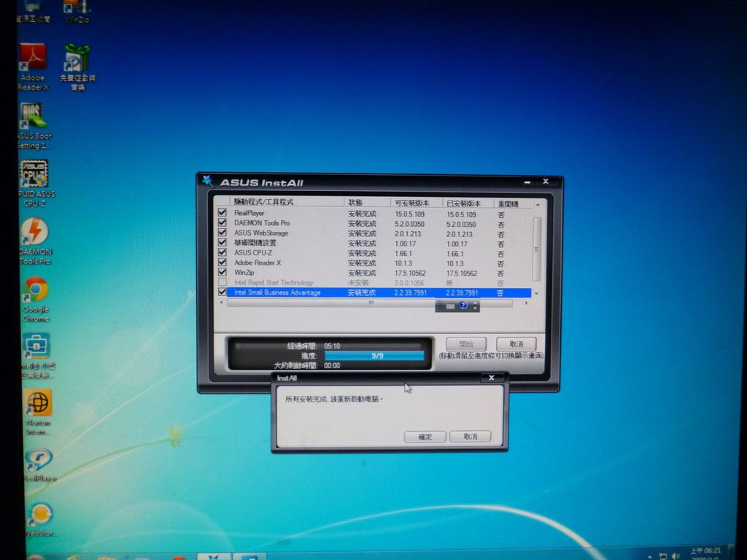Click the 驅動程式/工具程式 column header
Screen dimensions: 747x560
click(286, 202)
